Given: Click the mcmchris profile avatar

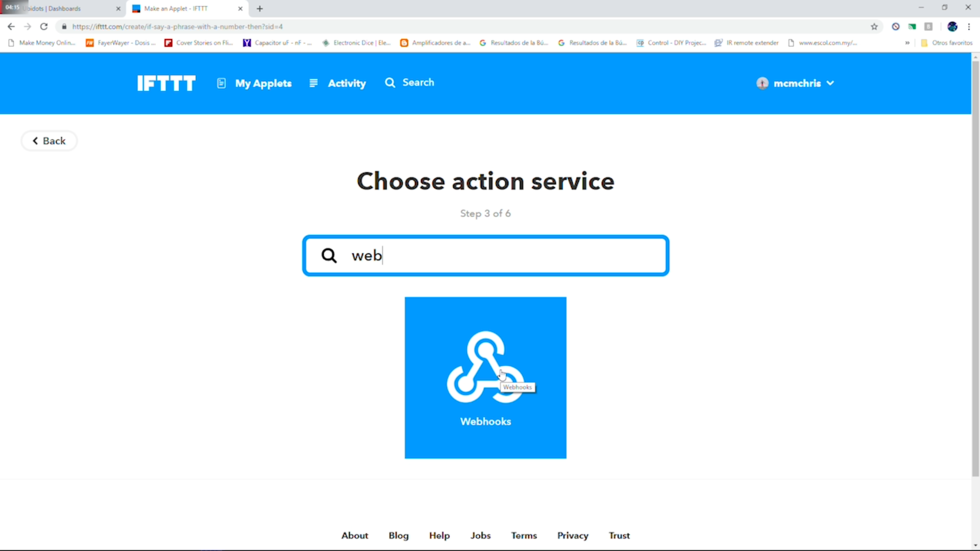Looking at the screenshot, I should tap(763, 83).
